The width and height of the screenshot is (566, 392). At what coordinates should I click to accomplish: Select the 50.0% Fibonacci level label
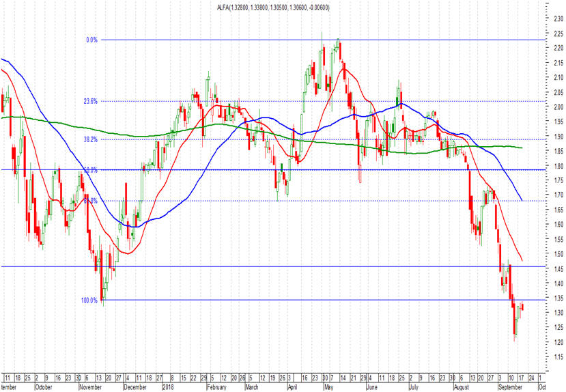pyautogui.click(x=91, y=170)
